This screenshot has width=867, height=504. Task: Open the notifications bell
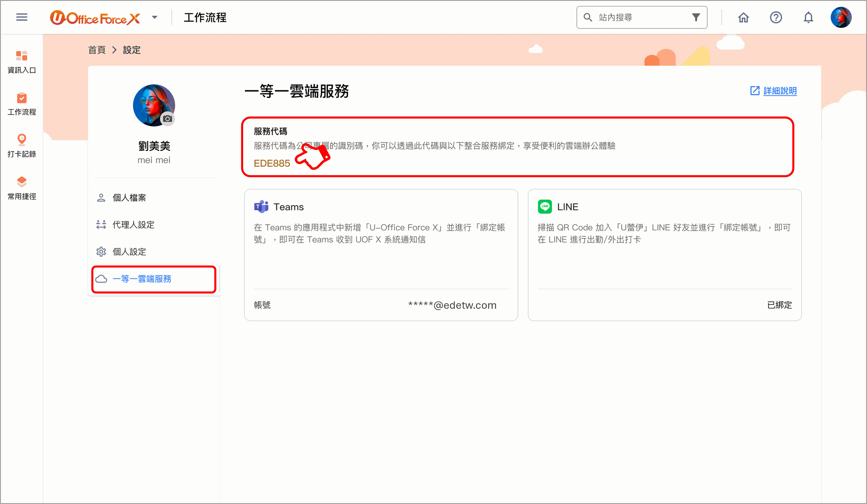pos(808,17)
